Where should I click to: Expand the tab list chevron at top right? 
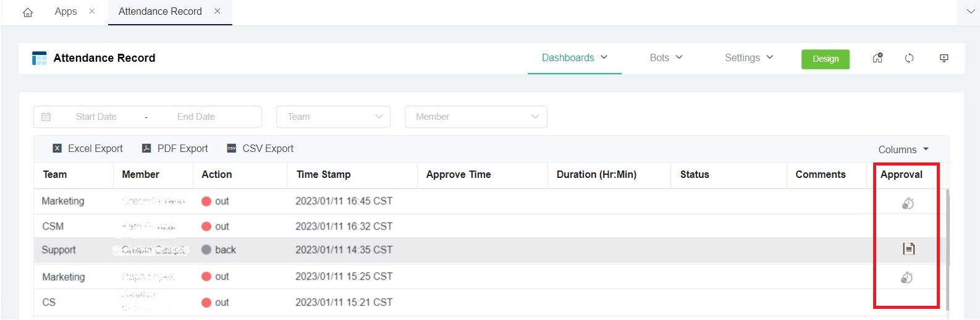pyautogui.click(x=969, y=12)
